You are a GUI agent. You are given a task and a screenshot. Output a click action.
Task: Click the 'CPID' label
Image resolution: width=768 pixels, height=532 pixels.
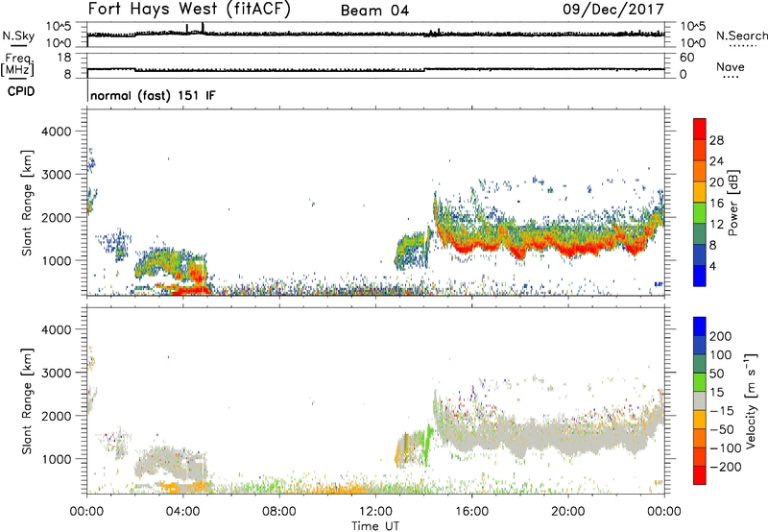click(21, 91)
